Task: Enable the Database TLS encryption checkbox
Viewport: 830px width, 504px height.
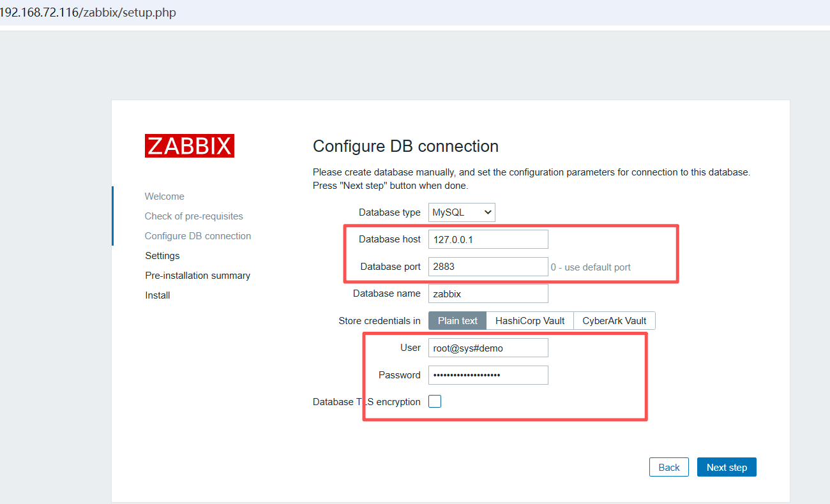Action: (435, 401)
